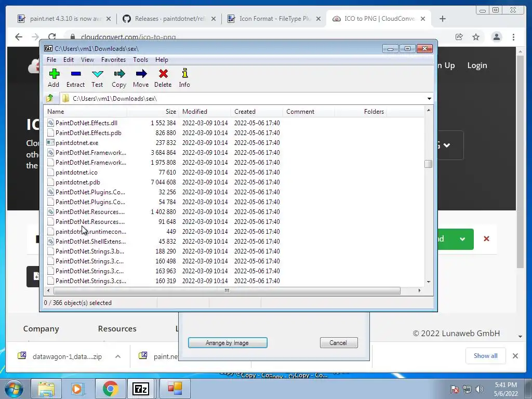Open the Favorites menu
The height and width of the screenshot is (399, 532).
tap(113, 60)
